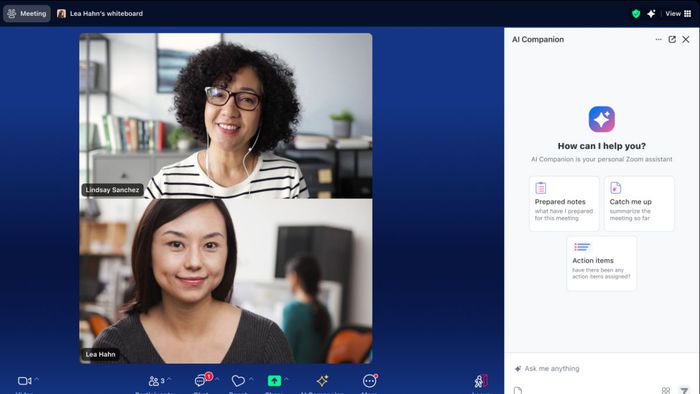Click the Lea Hahn name label
This screenshot has height=394, width=700.
tap(100, 354)
